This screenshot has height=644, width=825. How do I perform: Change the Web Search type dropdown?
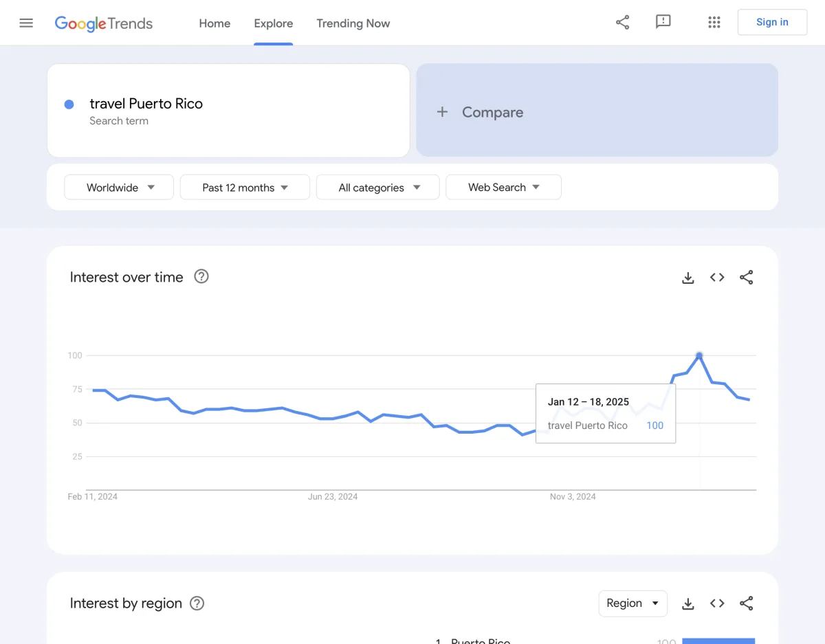503,187
